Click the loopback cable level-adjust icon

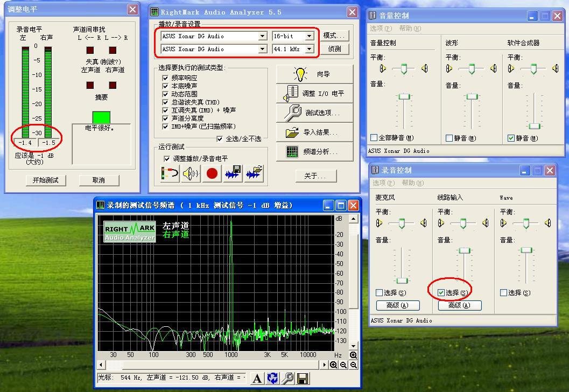pyautogui.click(x=170, y=173)
